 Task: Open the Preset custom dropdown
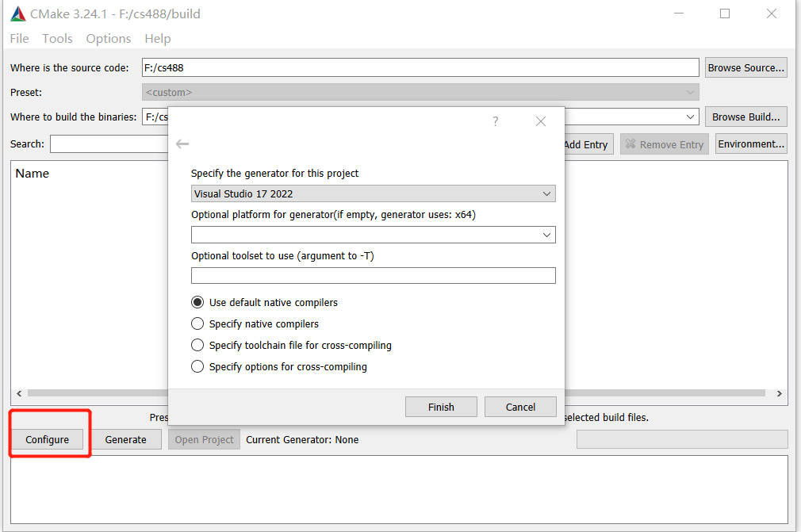[420, 93]
